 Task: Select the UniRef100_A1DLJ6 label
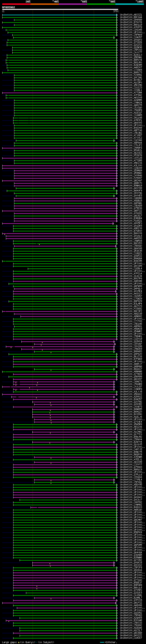tap(131, 417)
